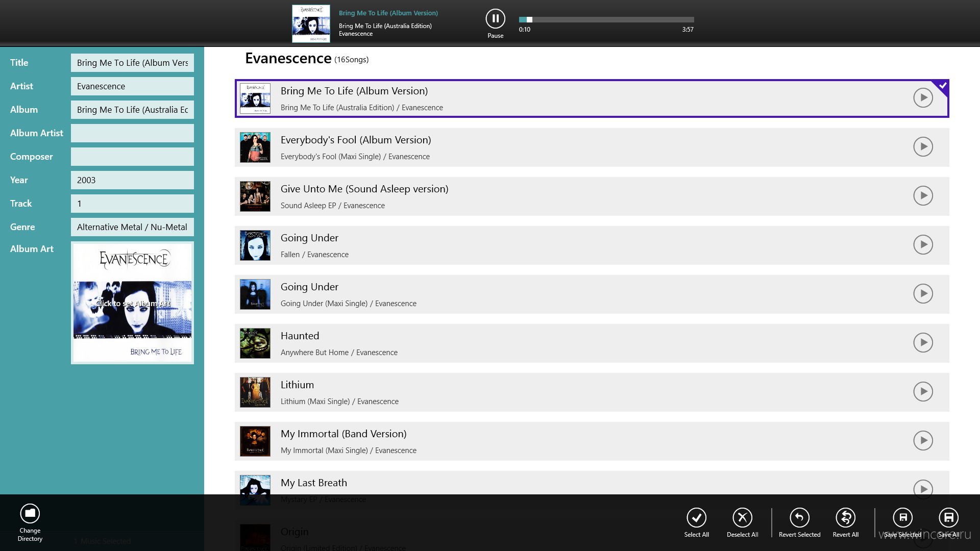Play Bring Me To Life (Album Version)
Screen dimensions: 980x551
[923, 97]
